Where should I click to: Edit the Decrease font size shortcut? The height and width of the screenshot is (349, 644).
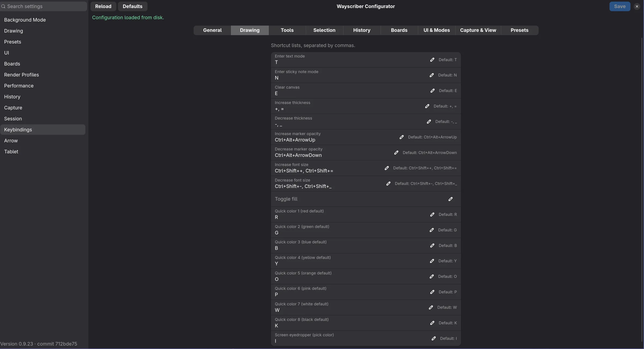[388, 184]
